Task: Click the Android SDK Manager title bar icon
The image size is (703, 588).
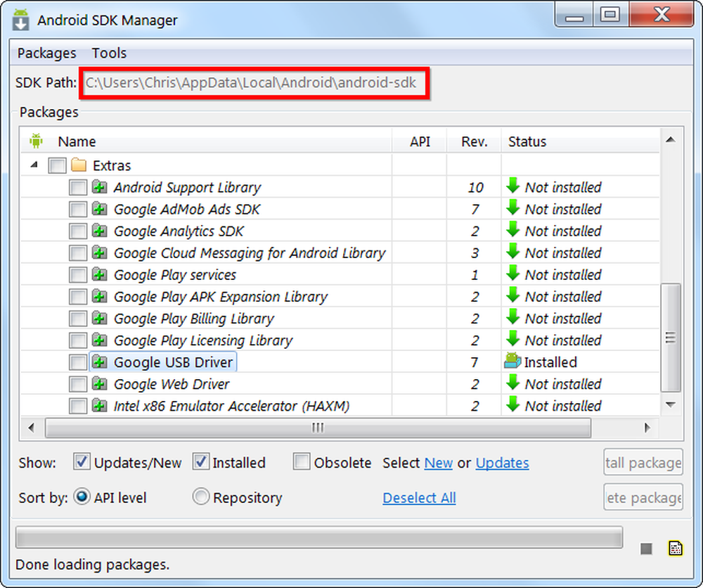Action: tap(20, 20)
